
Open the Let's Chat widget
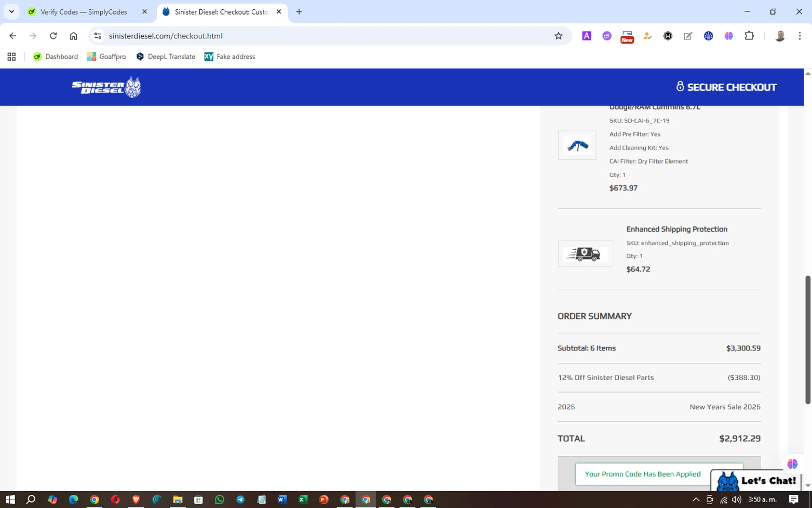(756, 480)
